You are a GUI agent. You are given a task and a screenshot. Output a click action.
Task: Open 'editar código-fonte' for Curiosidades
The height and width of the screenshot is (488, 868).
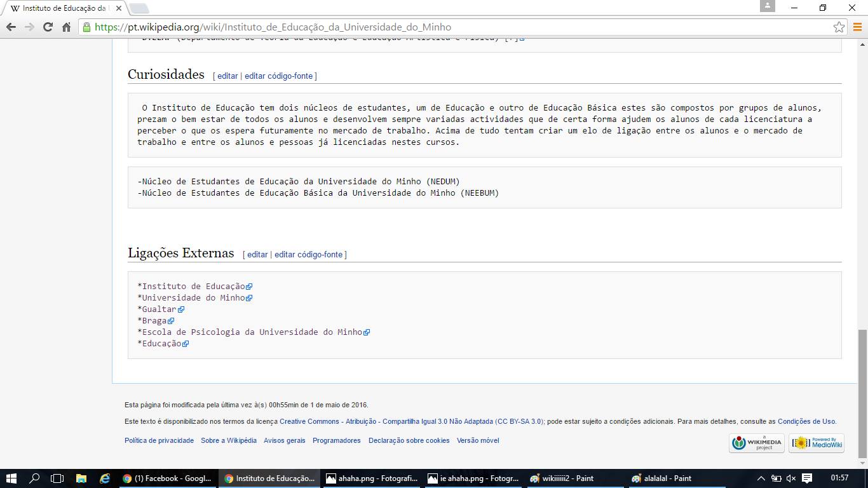279,76
